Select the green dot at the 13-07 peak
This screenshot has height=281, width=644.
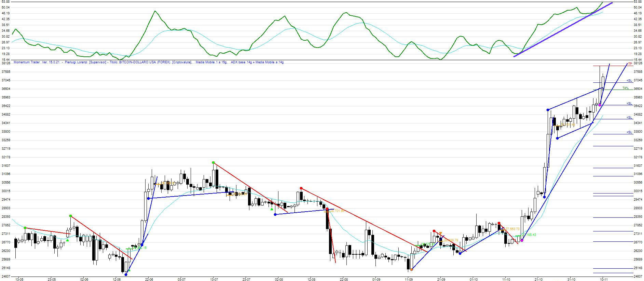[213, 163]
